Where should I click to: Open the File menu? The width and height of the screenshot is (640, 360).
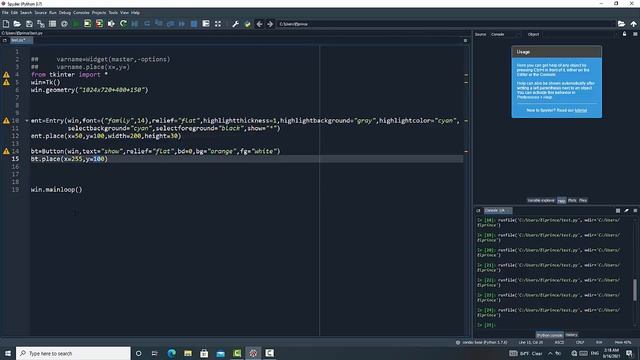(5, 13)
